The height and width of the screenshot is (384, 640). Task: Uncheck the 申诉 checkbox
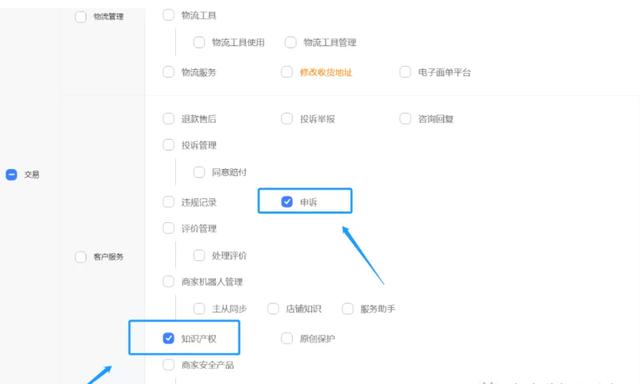[x=287, y=202]
